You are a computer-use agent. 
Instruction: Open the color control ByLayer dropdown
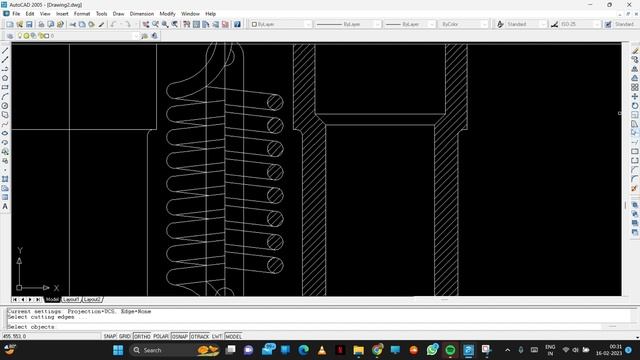[x=281, y=24]
